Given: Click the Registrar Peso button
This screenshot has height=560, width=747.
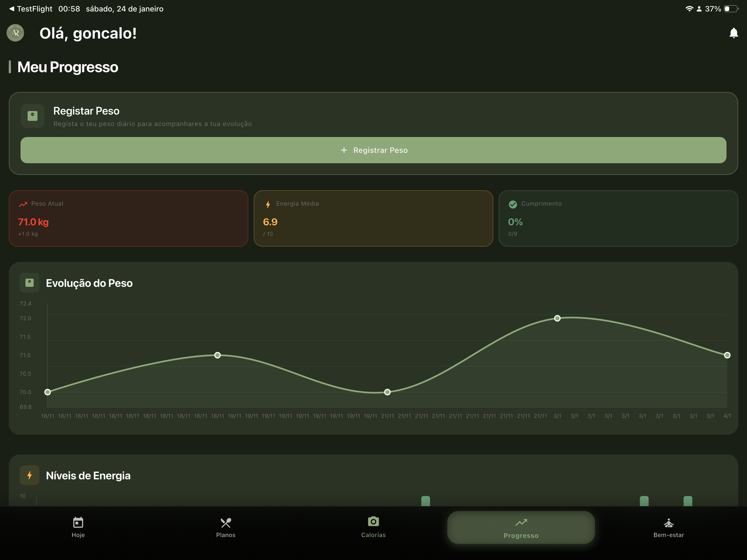Looking at the screenshot, I should 373,150.
